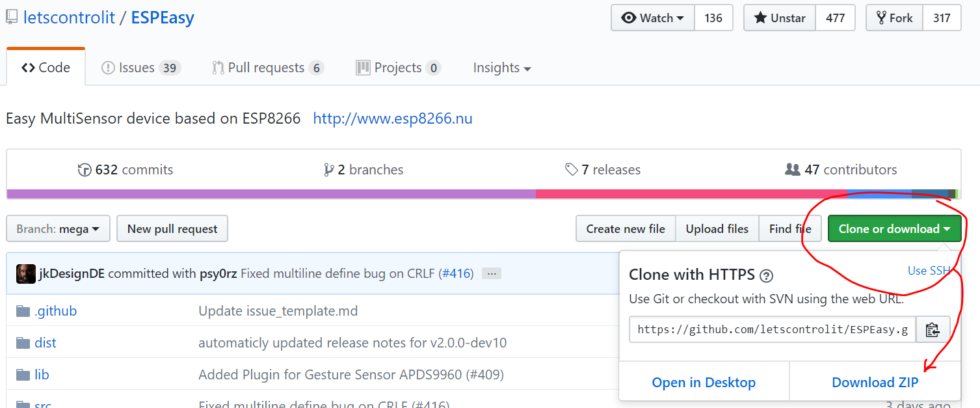Copy clone URL with clipboard icon

click(933, 329)
